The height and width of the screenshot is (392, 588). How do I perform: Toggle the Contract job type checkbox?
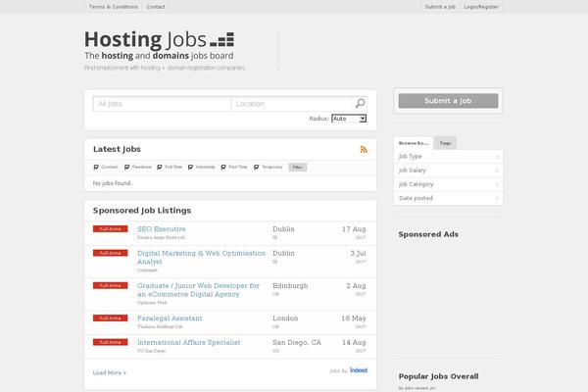point(96,167)
